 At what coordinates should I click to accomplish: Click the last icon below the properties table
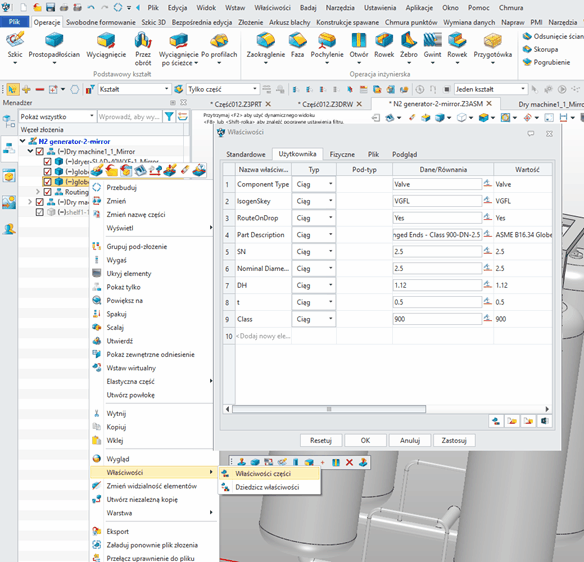[x=544, y=421]
